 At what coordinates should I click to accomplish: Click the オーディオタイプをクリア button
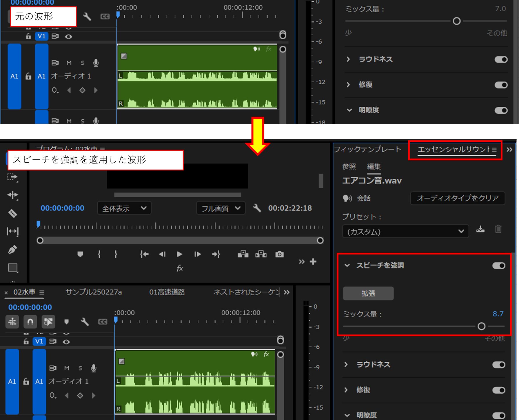(457, 198)
